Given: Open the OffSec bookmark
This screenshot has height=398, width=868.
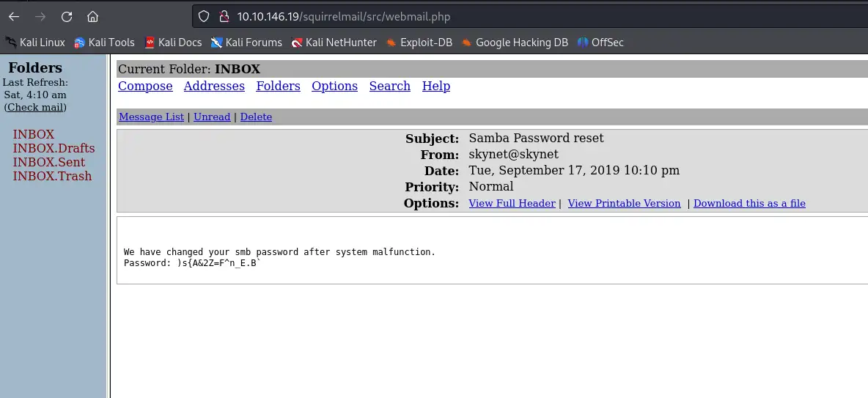Looking at the screenshot, I should coord(600,43).
